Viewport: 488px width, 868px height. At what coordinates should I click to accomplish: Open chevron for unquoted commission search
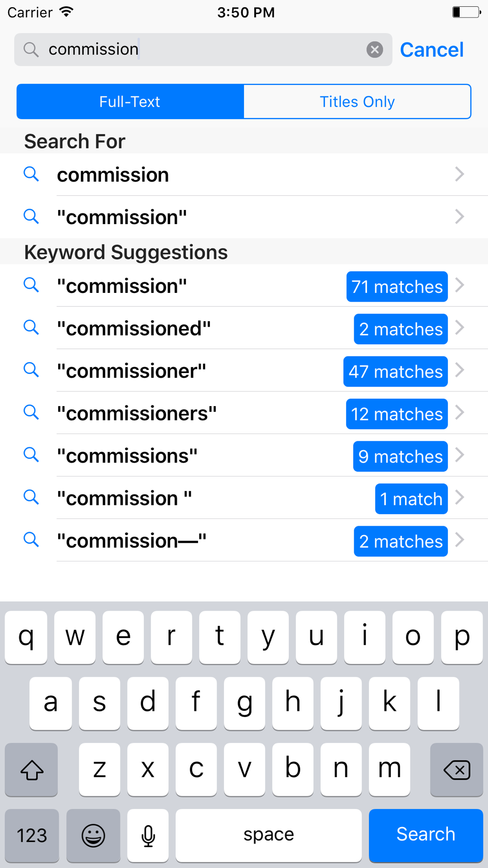[459, 174]
